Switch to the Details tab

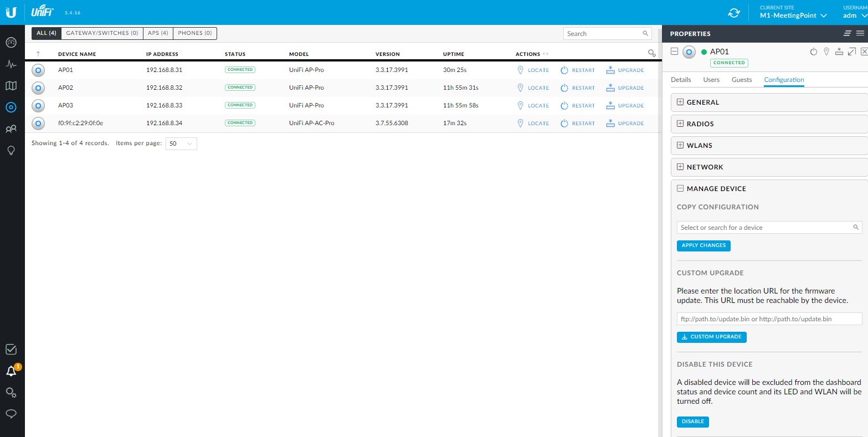point(681,80)
